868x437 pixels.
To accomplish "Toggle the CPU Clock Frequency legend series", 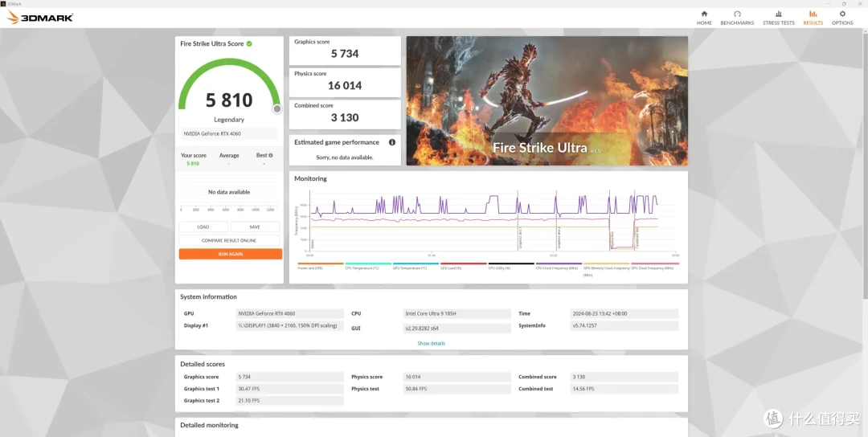I will tap(559, 266).
